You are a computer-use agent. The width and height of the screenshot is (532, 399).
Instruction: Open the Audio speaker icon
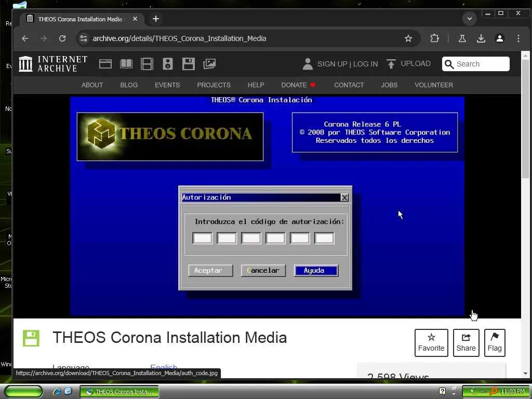[x=168, y=64]
